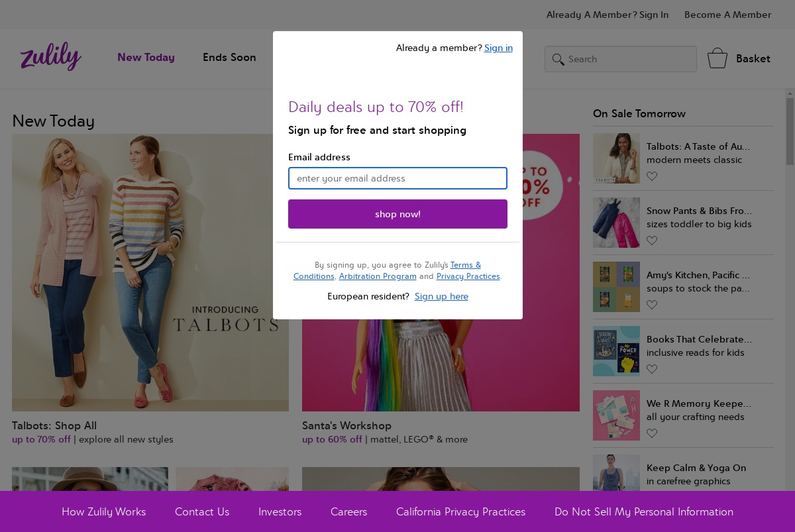Open Arbitration Program link
Viewport: 795px width, 532px height.
pyautogui.click(x=378, y=276)
